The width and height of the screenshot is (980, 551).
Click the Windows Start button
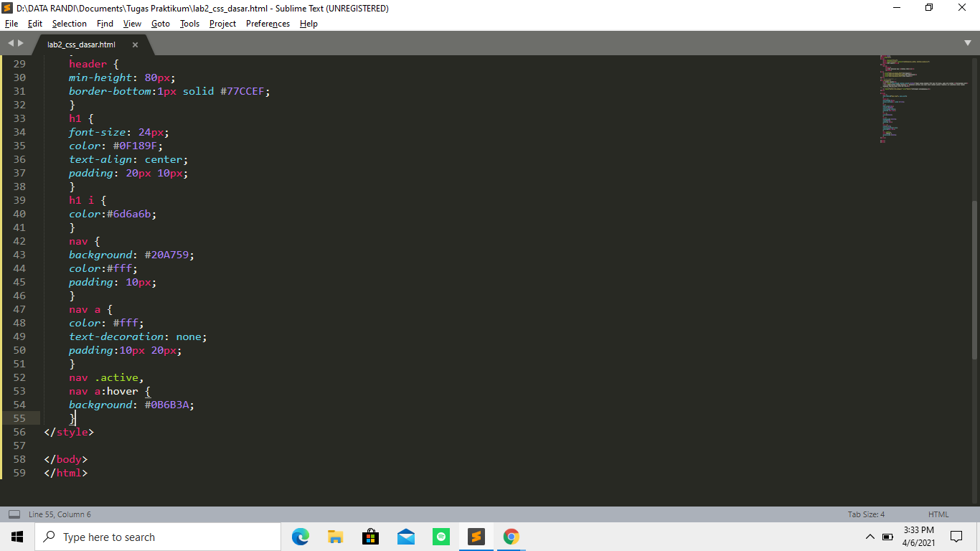16,536
